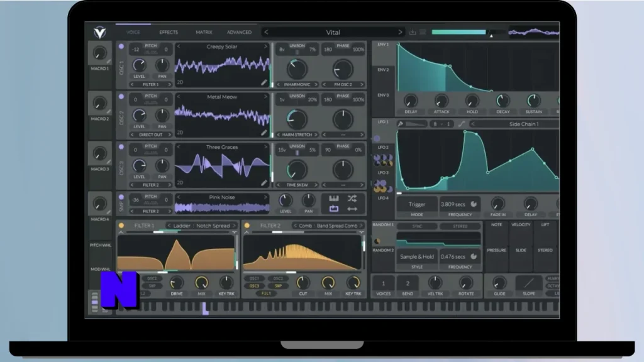Image resolution: width=644 pixels, height=362 pixels.
Task: Click the Voices count box
Action: coord(383,283)
